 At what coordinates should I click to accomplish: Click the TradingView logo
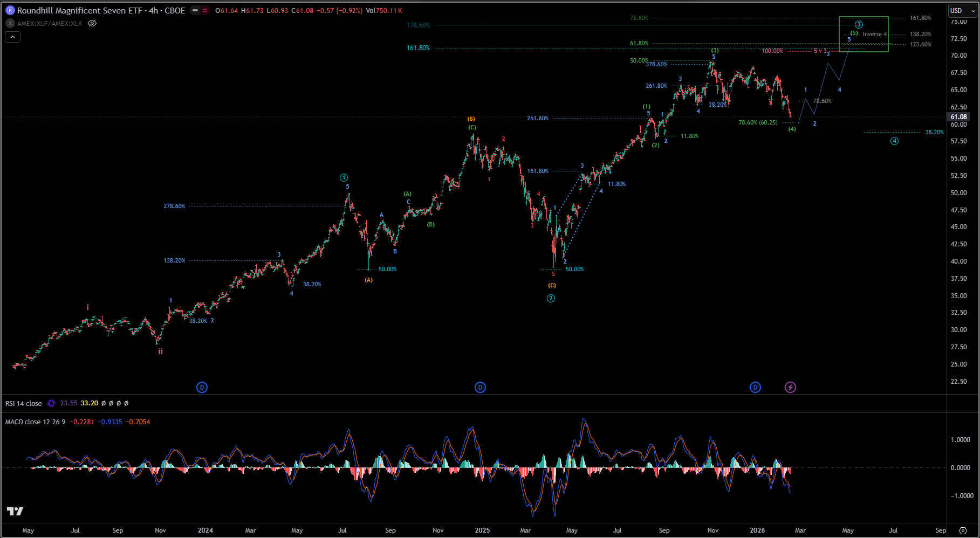pyautogui.click(x=15, y=511)
